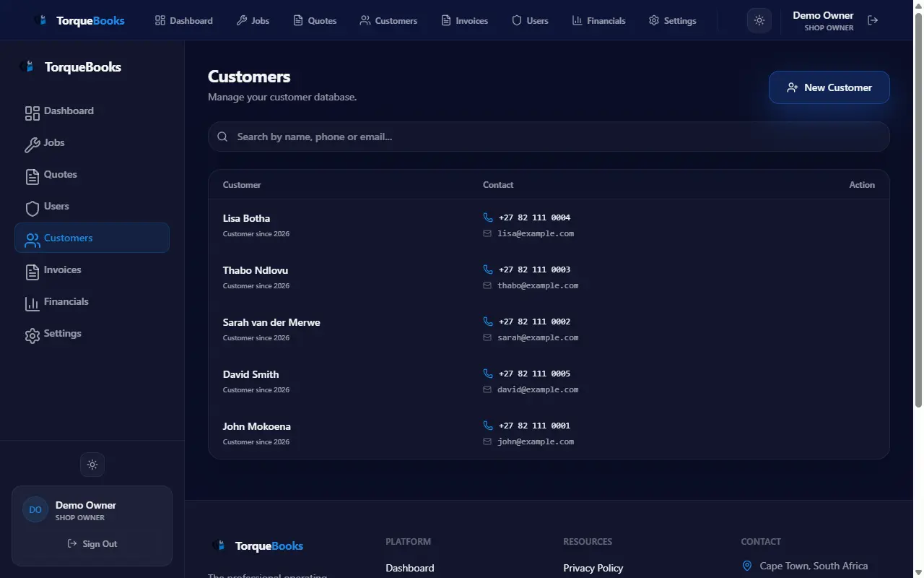Open Dashboard link in footer Platform section
924x578 pixels.
(410, 568)
